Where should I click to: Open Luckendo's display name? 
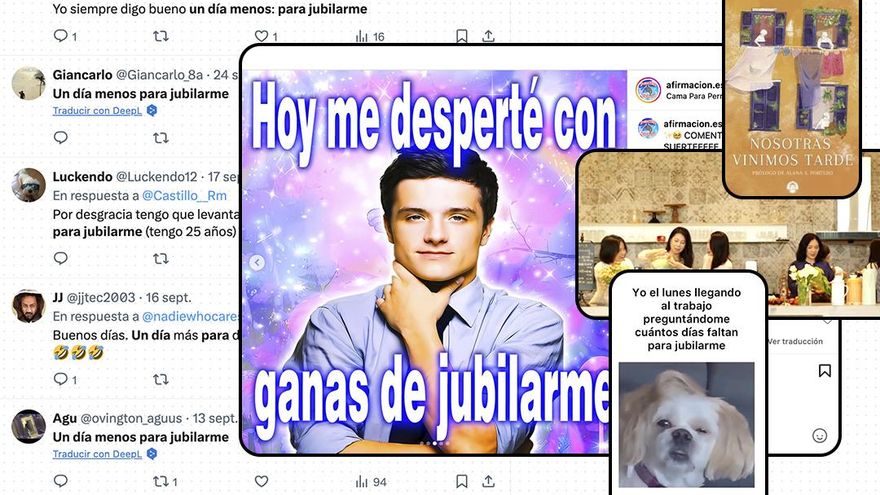click(x=82, y=177)
